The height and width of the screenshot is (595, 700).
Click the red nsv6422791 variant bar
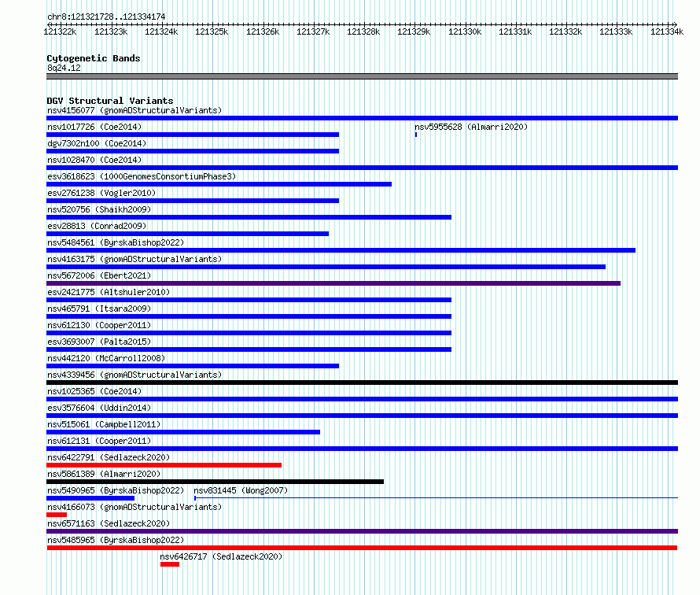(164, 465)
